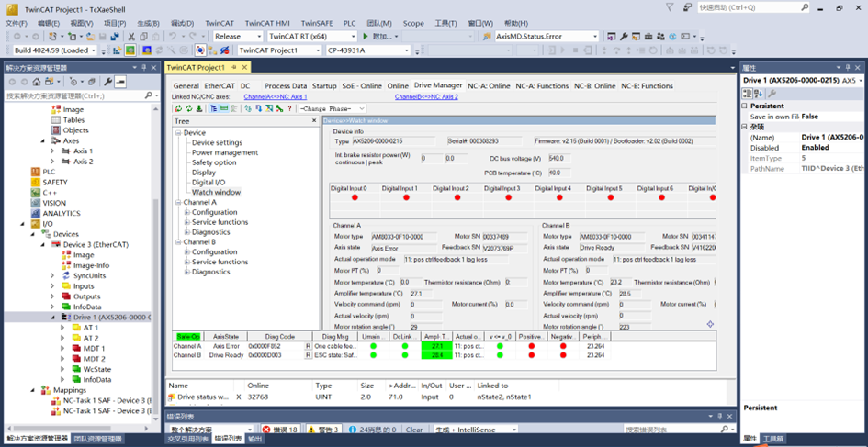Switch to Process Data tab
This screenshot has width=868, height=447.
(x=286, y=86)
